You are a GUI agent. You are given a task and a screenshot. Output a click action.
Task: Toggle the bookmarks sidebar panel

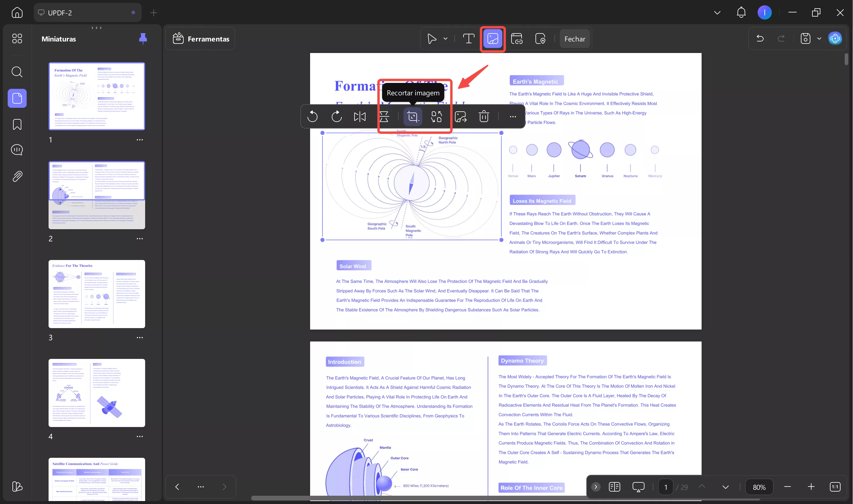[x=17, y=124]
